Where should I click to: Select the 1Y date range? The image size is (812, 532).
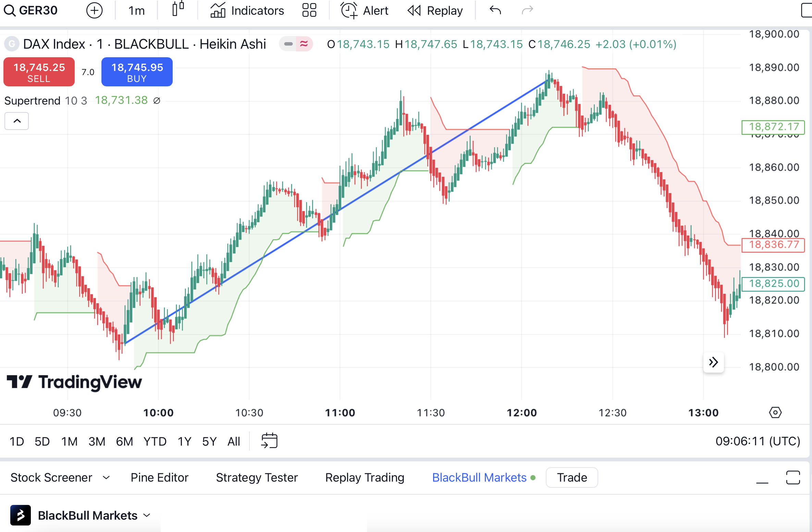(184, 442)
